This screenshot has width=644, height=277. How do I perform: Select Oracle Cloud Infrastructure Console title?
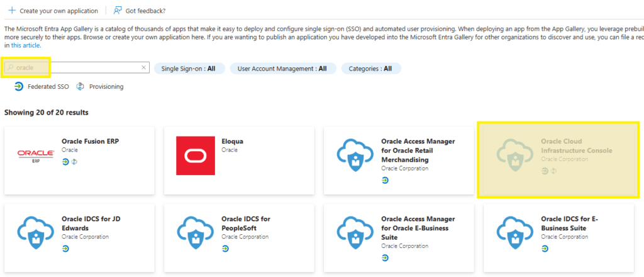click(577, 146)
